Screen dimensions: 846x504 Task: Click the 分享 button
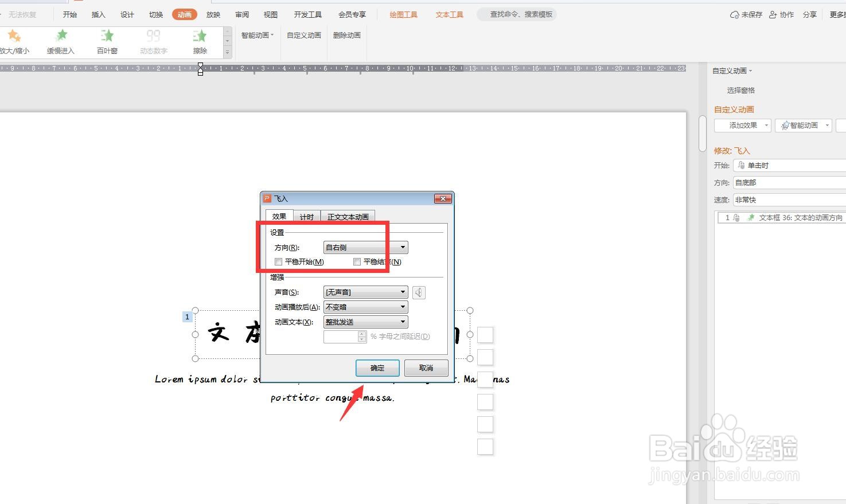(x=810, y=14)
